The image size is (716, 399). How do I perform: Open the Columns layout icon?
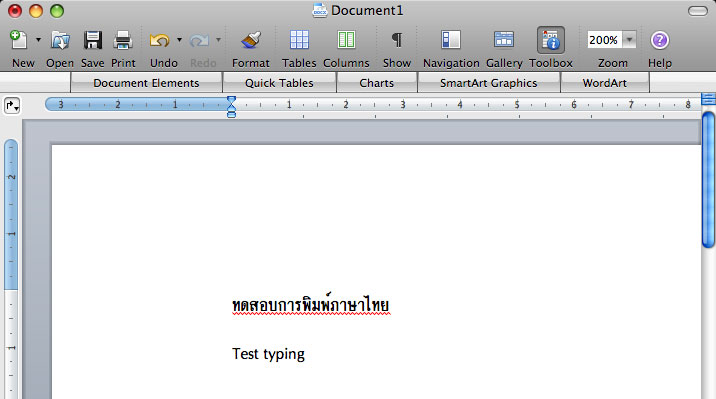tap(346, 40)
